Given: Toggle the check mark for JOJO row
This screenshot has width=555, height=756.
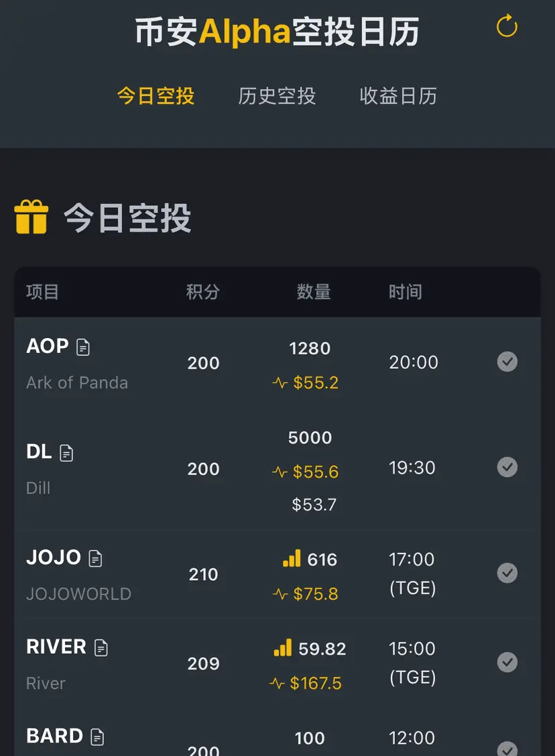Looking at the screenshot, I should [x=507, y=573].
